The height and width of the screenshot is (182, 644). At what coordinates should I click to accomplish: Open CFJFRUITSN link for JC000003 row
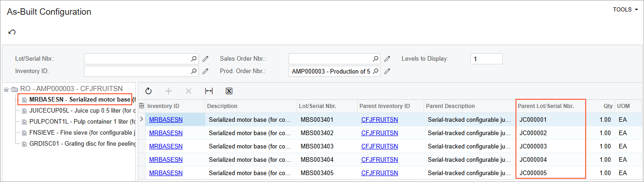click(380, 146)
